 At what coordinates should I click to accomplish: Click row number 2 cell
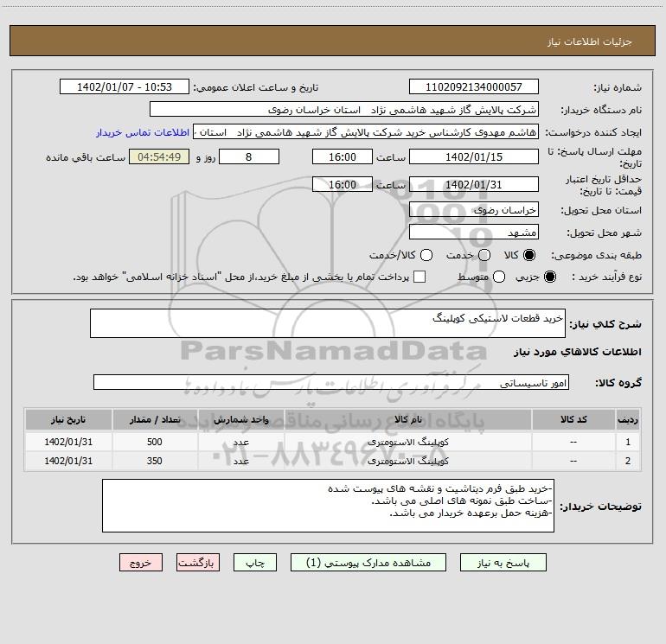628,461
